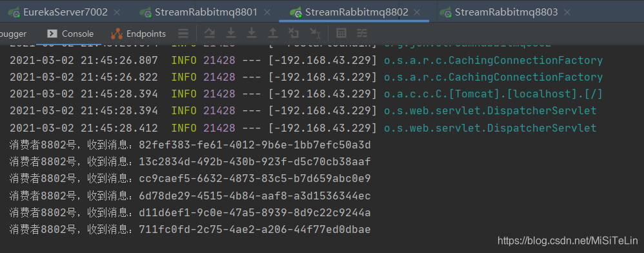The height and width of the screenshot is (253, 644).
Task: Click message line 711fc0fd-2c75-4ae2-a206-44f77ed0dbae
Action: pyautogui.click(x=190, y=230)
